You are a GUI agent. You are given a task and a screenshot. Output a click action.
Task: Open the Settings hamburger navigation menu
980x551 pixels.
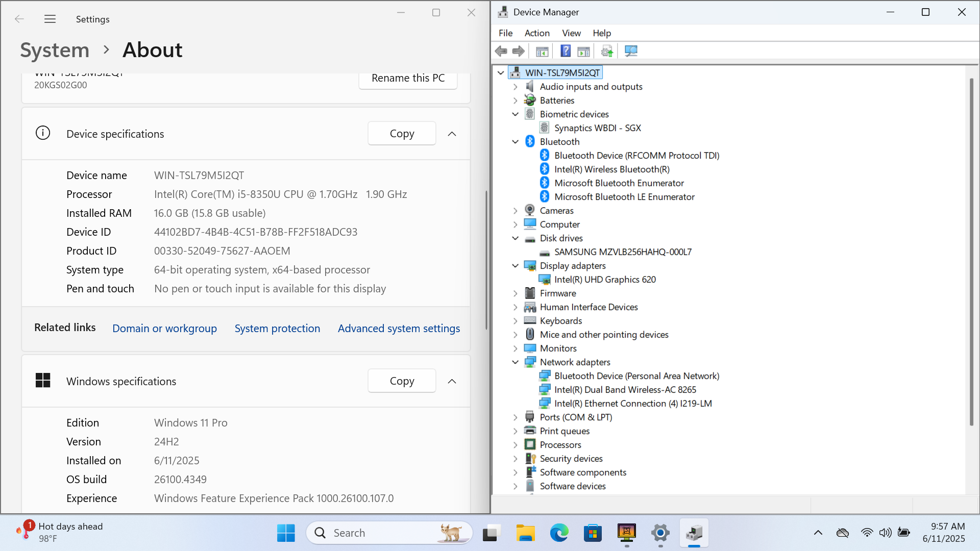pyautogui.click(x=50, y=19)
